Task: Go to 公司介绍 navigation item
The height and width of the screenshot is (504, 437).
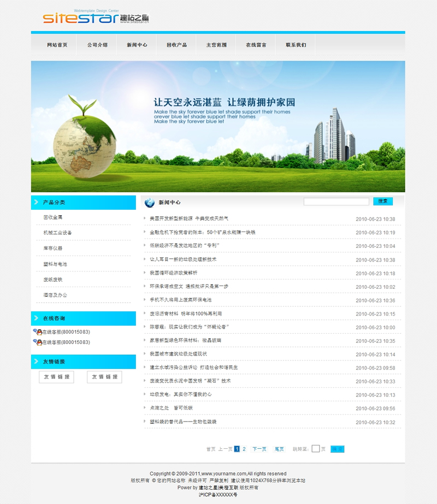Action: [x=97, y=45]
